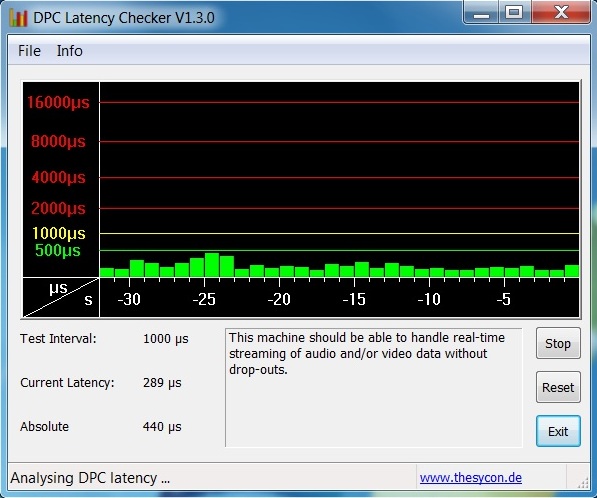
Task: Maximize the DPC Latency Checker window
Action: click(514, 13)
